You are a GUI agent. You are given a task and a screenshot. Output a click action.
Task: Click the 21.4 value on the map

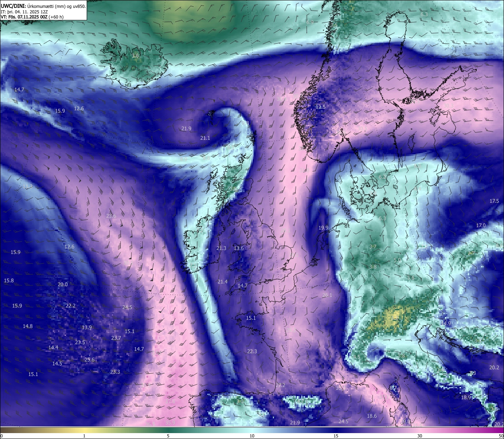point(222,282)
